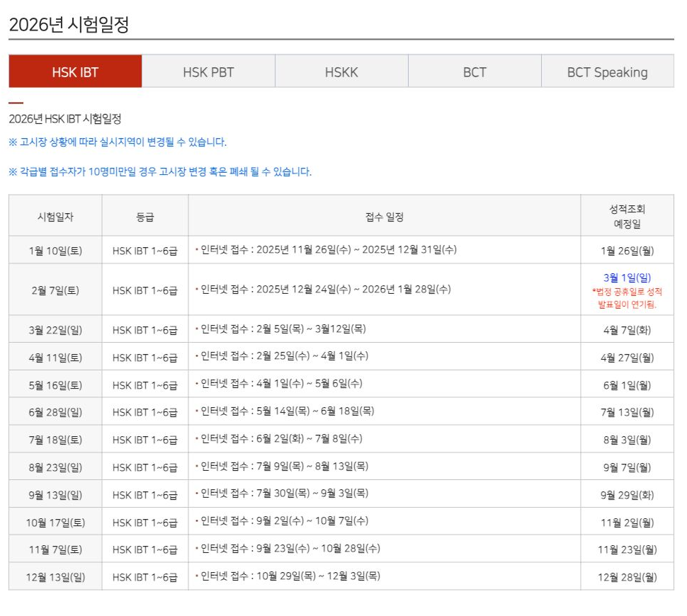Click registration period 4월 1일(수) ~ 5월 6일(수)
This screenshot has width=687, height=616.
click(279, 383)
